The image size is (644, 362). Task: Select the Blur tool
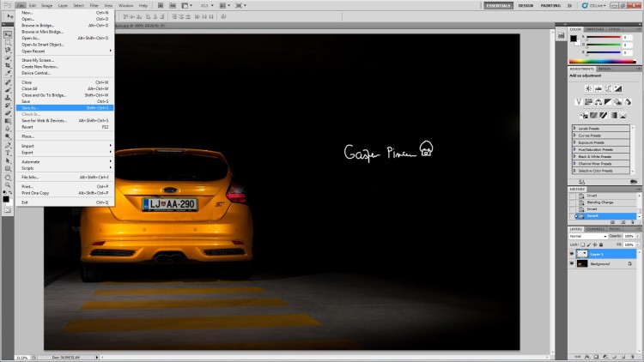coord(8,129)
